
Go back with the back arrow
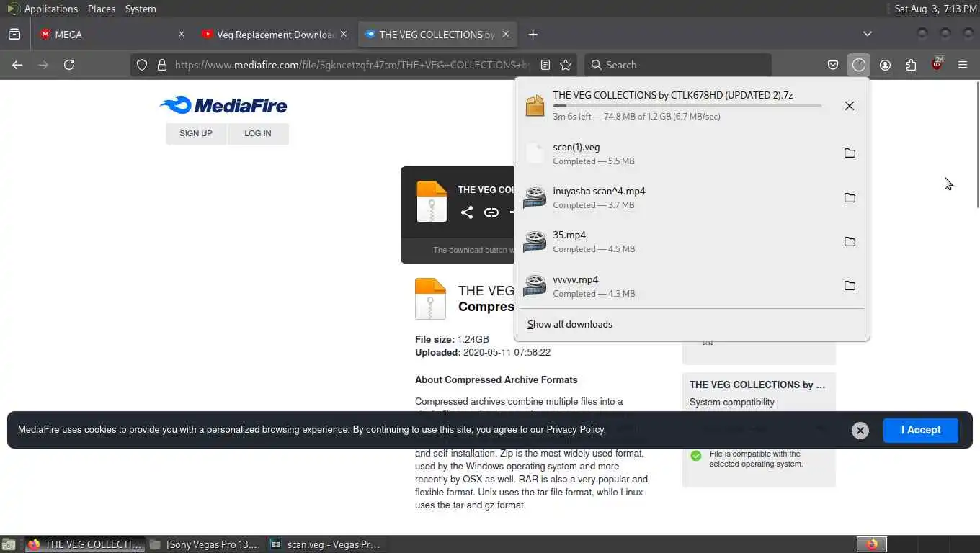(x=17, y=65)
